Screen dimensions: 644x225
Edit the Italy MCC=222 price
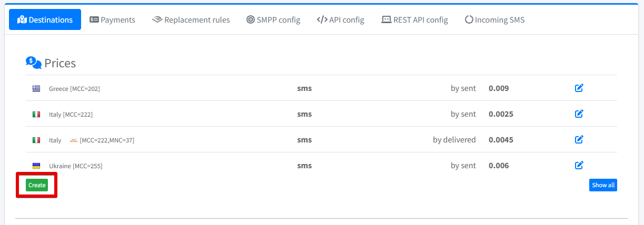pos(579,114)
